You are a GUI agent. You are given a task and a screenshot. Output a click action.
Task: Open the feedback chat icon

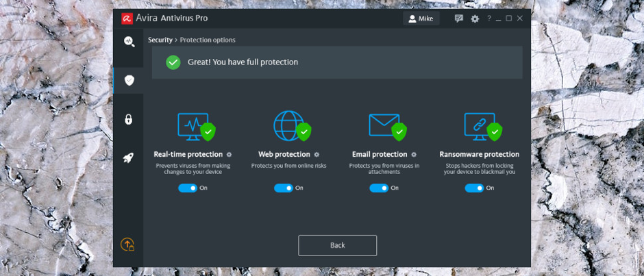[459, 18]
